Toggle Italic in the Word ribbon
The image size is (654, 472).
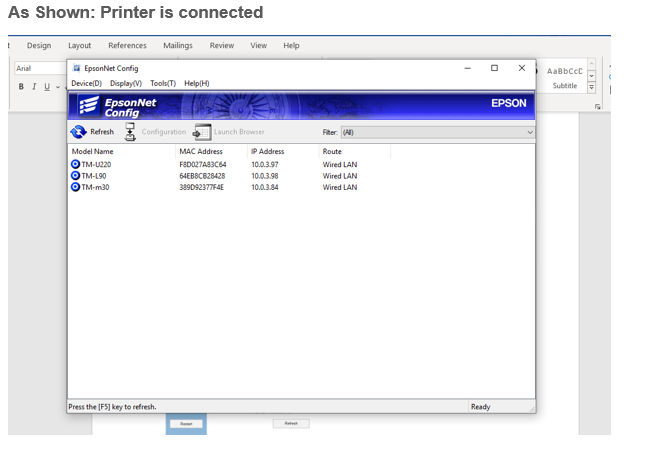point(34,87)
